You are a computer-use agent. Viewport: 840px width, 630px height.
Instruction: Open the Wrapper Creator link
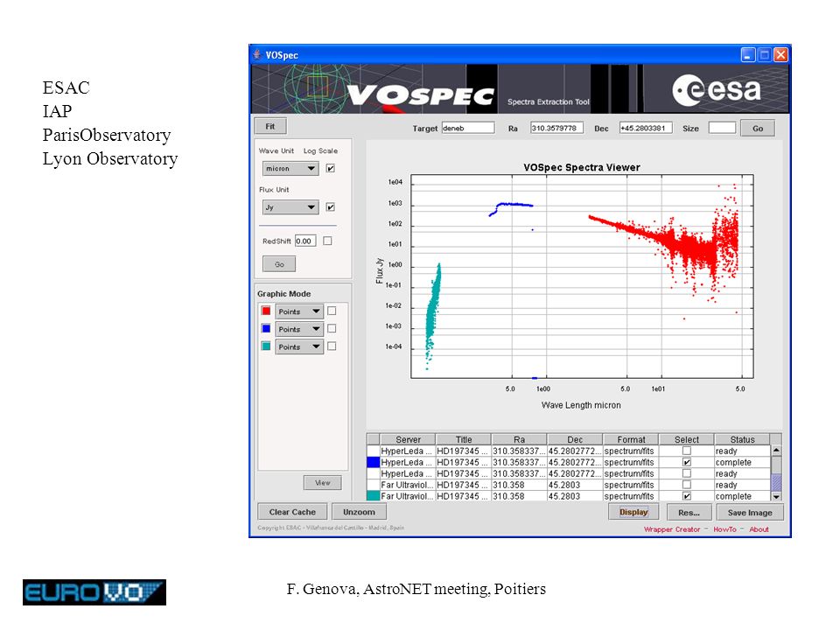tap(672, 529)
